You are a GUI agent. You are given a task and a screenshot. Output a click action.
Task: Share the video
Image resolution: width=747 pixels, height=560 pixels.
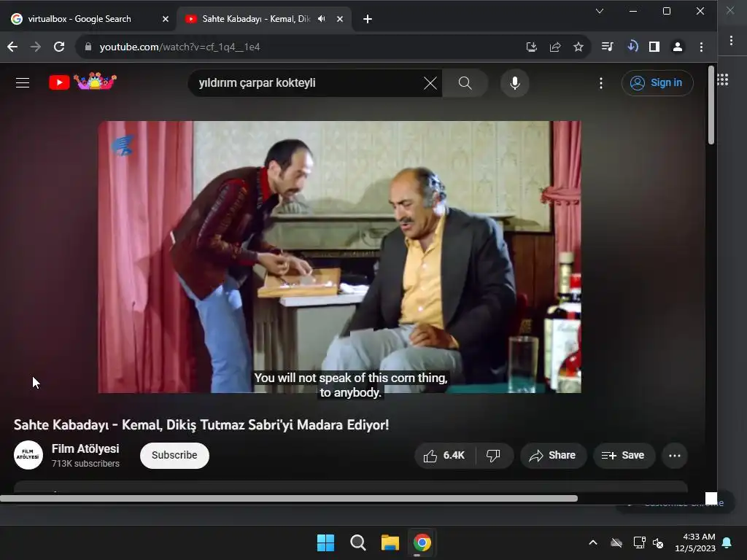click(553, 456)
